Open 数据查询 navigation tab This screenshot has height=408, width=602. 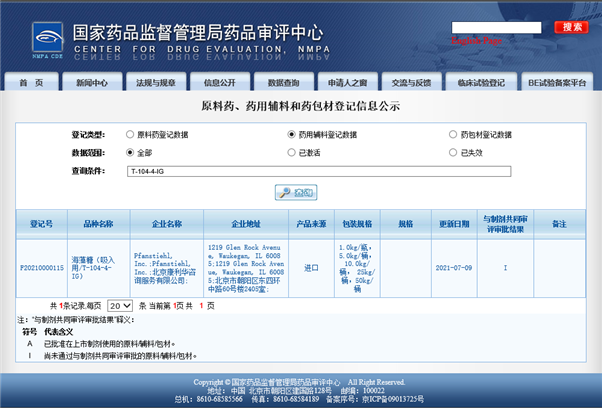(x=283, y=83)
